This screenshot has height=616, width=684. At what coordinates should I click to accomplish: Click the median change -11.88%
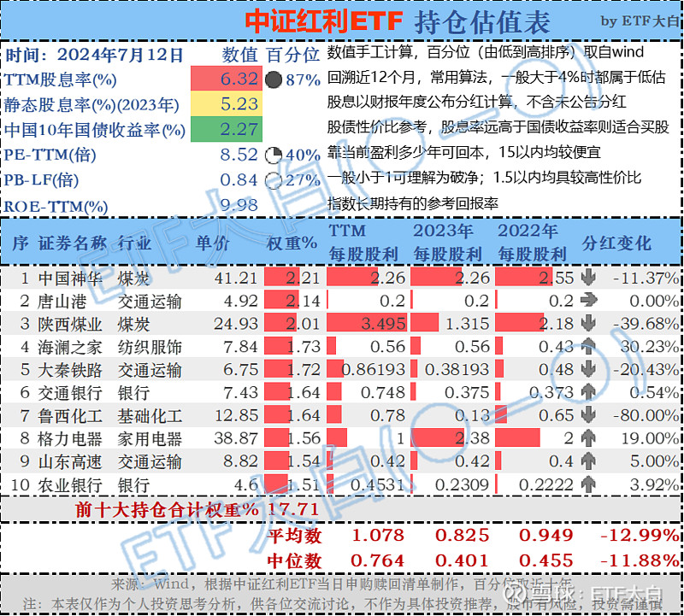point(640,560)
